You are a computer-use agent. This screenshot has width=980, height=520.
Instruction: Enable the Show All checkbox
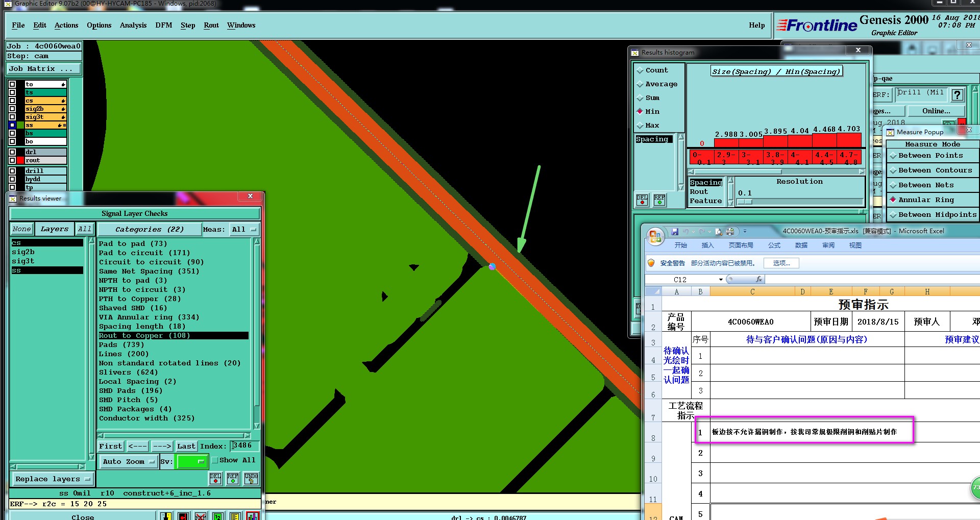tap(215, 460)
